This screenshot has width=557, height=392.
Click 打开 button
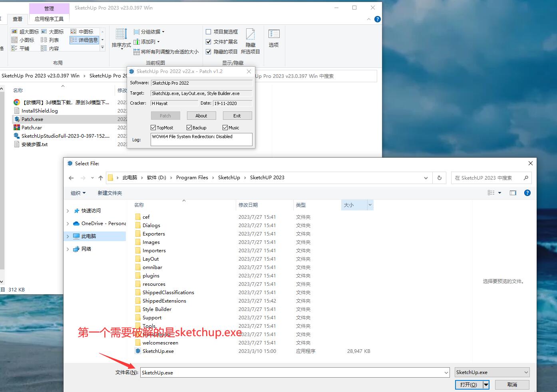click(469, 385)
